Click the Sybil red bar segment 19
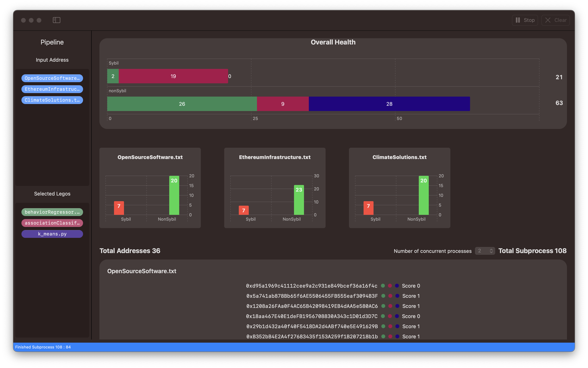The height and width of the screenshot is (368, 588). click(x=173, y=76)
